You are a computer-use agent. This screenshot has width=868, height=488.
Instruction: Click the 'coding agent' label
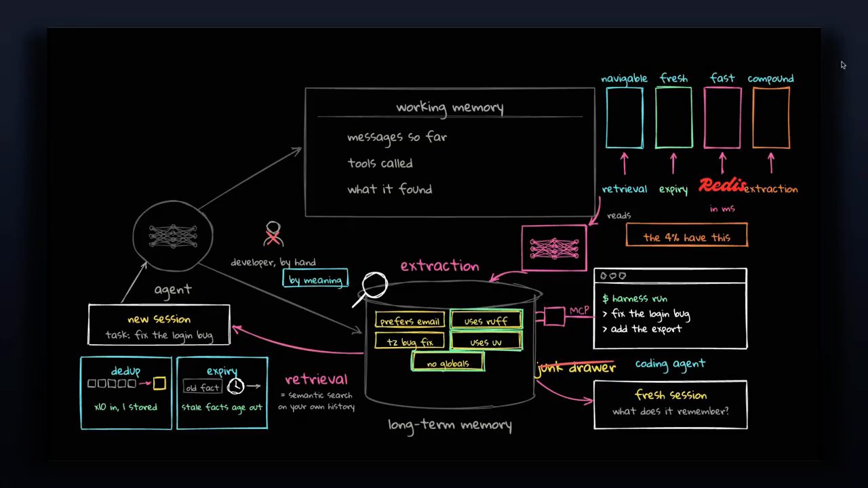click(671, 364)
